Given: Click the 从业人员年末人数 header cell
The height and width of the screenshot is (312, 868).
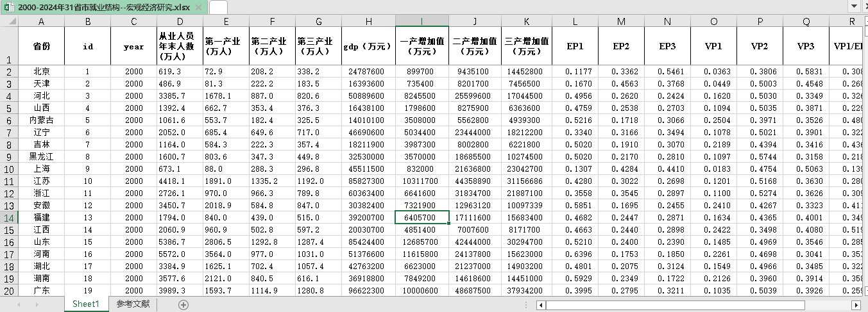Looking at the screenshot, I should (180, 46).
